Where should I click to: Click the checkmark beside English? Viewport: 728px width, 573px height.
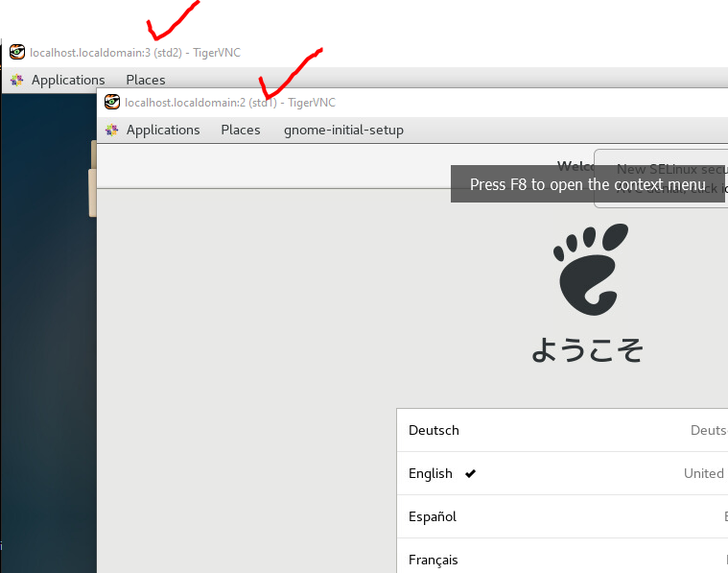point(470,473)
